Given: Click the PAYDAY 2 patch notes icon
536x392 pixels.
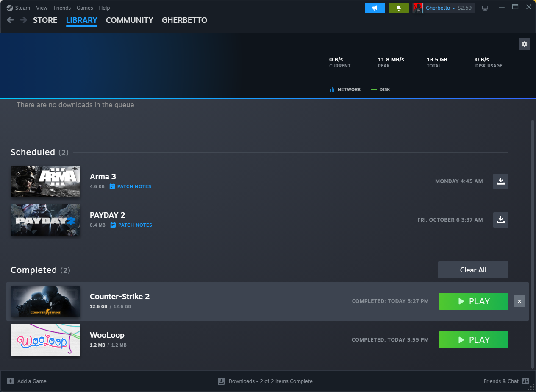Looking at the screenshot, I should 113,225.
